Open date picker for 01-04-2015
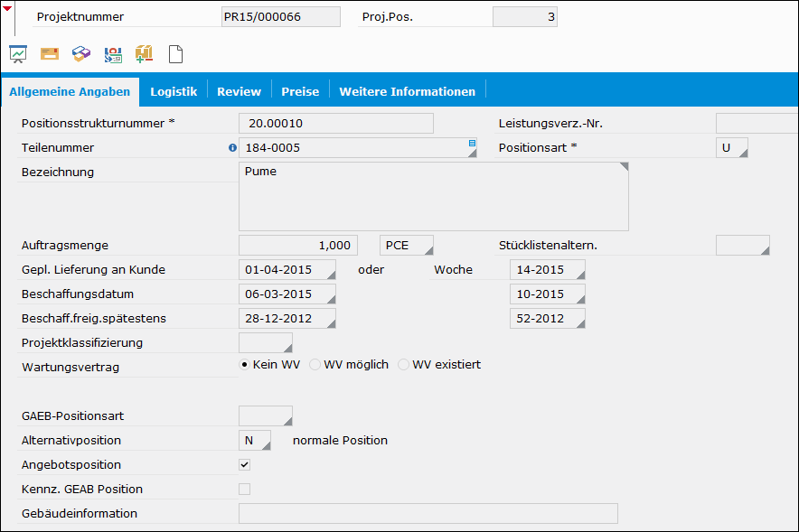Viewport: 799px width, 532px height. 331,275
